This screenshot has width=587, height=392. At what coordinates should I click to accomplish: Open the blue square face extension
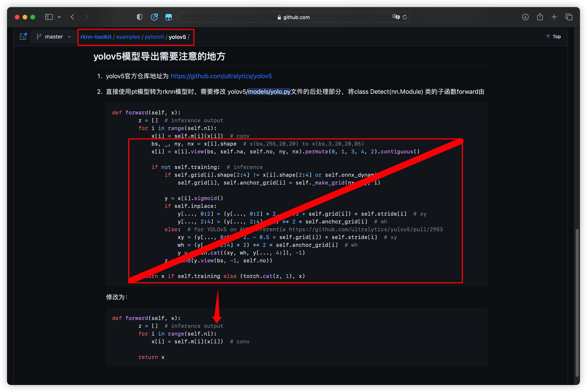[169, 17]
